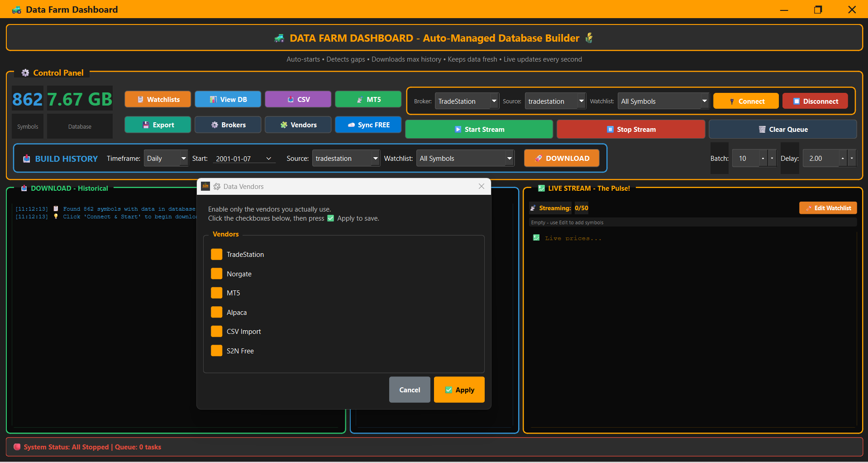Stop the live stream
Screen dimensions: 868x463
coord(631,129)
